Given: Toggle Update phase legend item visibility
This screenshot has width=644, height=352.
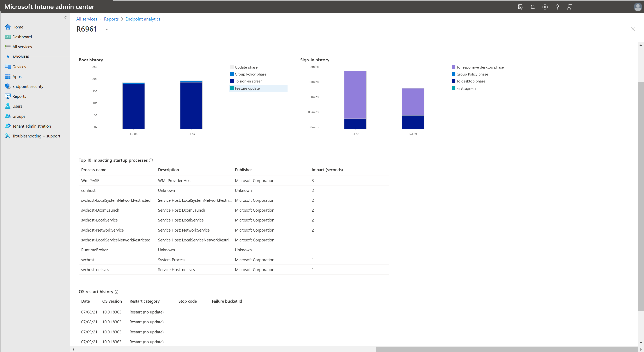Looking at the screenshot, I should click(x=246, y=67).
